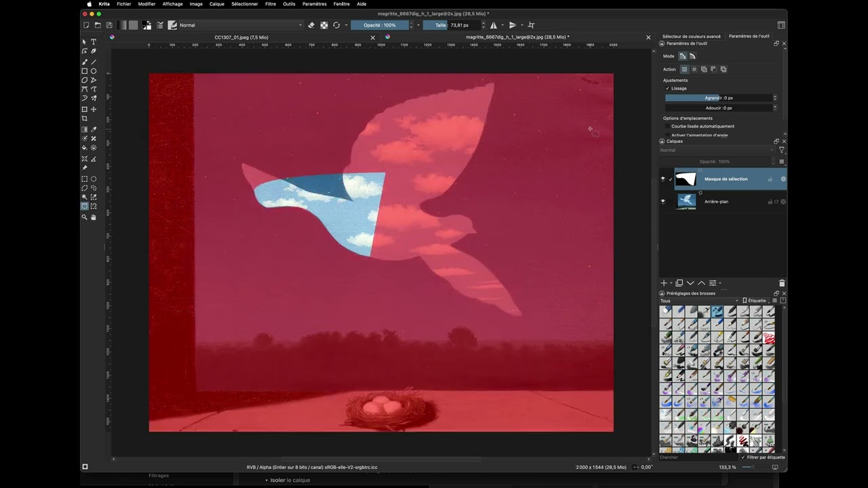Select the Rectangular Selection tool

85,179
